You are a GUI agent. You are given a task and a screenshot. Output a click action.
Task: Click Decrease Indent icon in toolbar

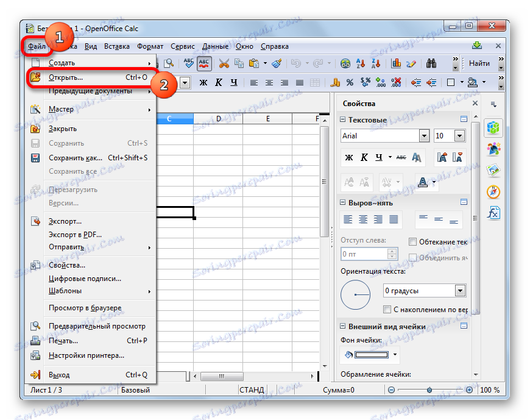point(415,82)
